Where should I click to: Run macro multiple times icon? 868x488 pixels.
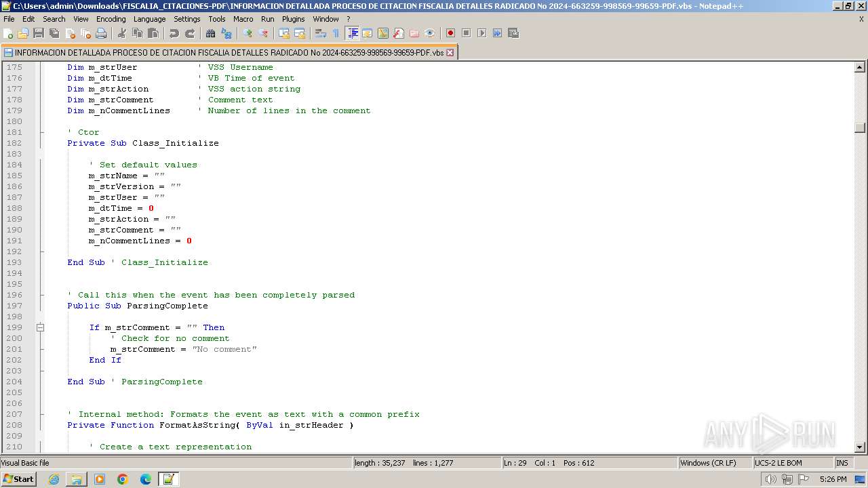tap(497, 33)
